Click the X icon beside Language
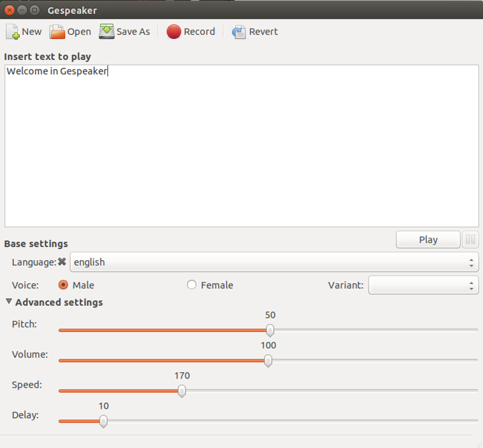This screenshot has height=448, width=483. (62, 262)
